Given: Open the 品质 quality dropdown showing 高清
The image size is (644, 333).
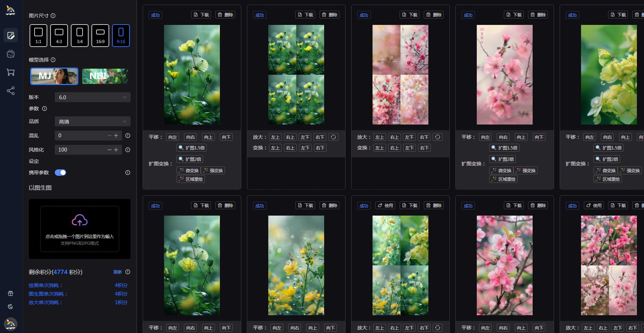Looking at the screenshot, I should click(93, 121).
